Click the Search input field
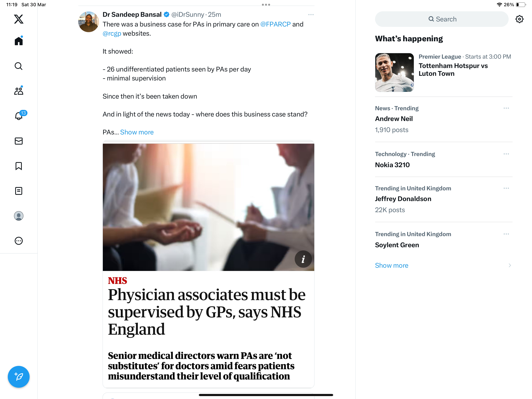This screenshot has width=532, height=399. click(x=442, y=19)
